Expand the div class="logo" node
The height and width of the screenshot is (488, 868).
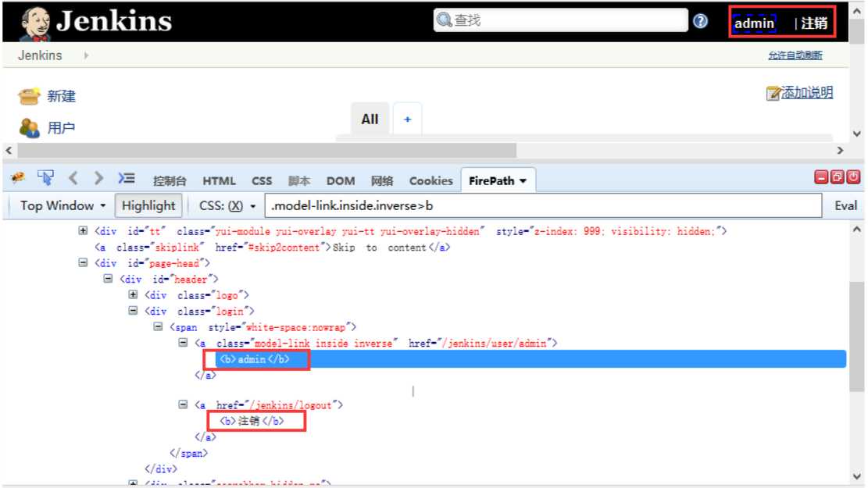133,295
